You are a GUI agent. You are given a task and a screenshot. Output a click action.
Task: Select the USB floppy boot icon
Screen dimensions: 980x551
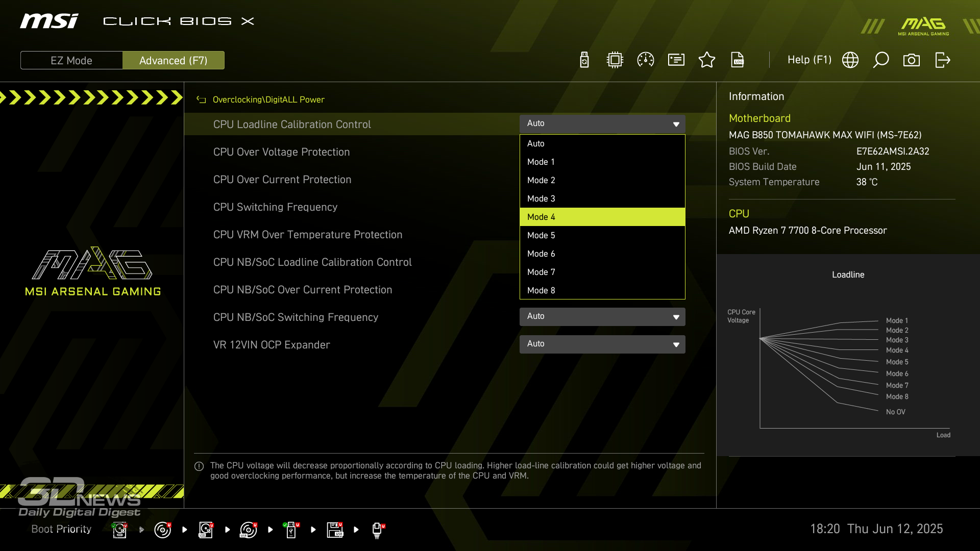335,530
